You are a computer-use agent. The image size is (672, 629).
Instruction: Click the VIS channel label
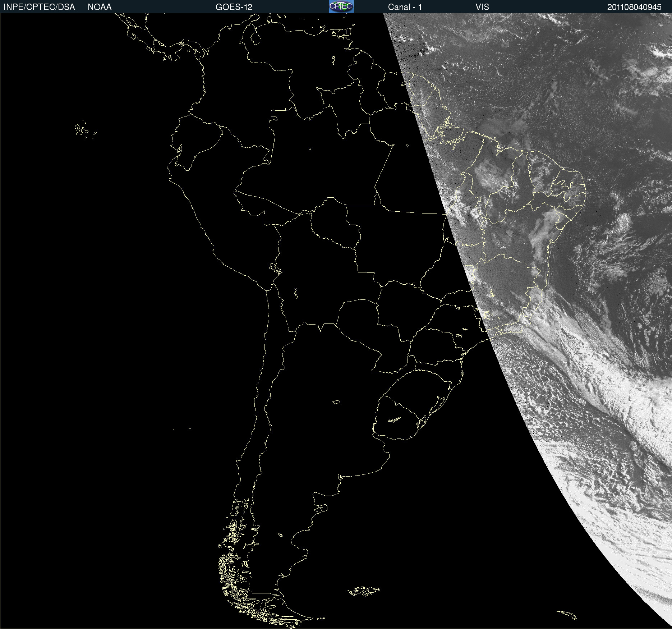482,7
